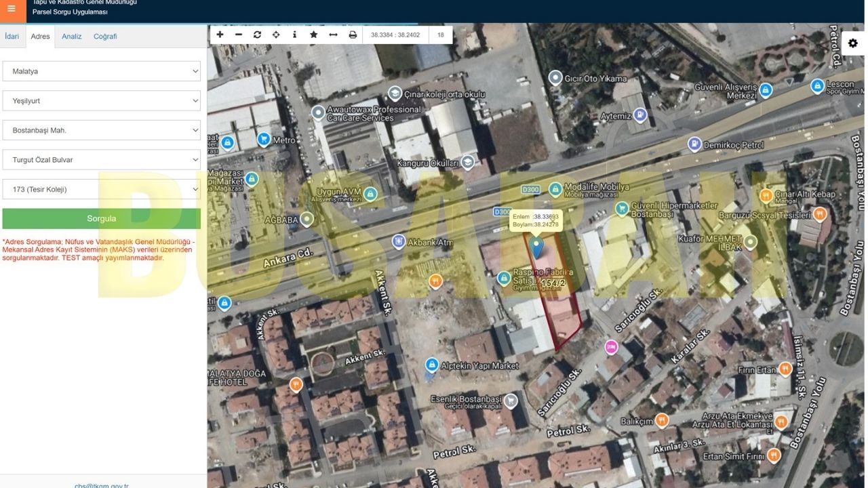Select the measure distance arrow tool
868x488 pixels.
tap(333, 35)
